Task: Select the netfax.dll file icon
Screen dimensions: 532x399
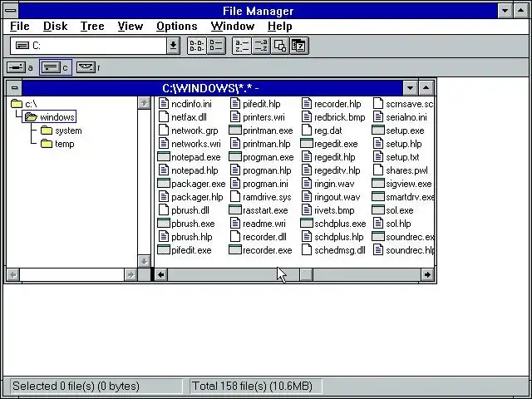Action: 164,117
